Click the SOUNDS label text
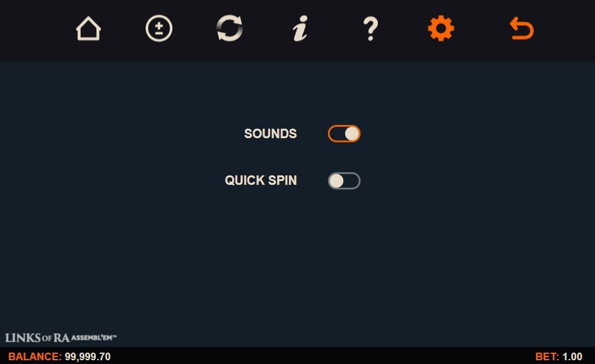 point(270,134)
